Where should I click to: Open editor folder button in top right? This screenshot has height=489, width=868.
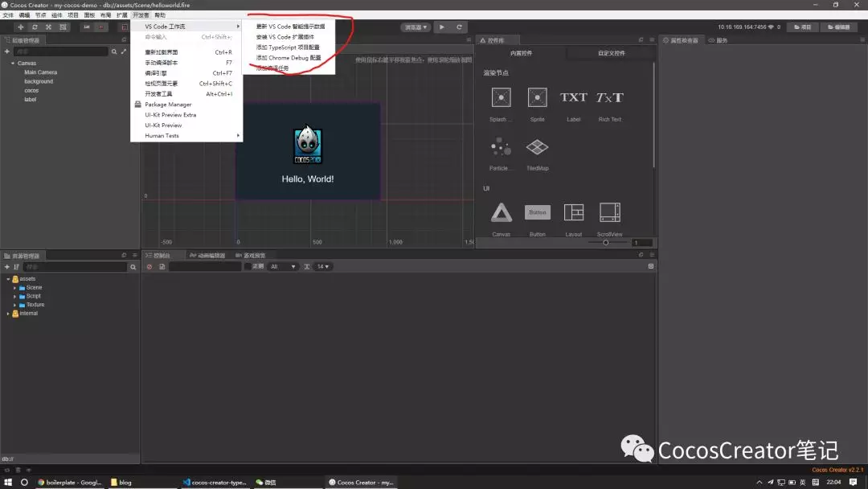(x=838, y=27)
